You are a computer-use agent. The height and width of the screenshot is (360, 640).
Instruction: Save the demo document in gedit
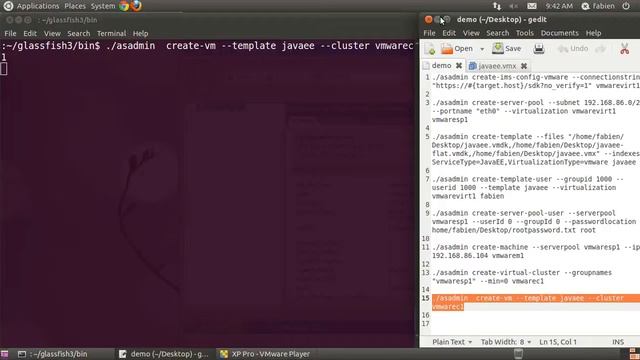[507, 49]
